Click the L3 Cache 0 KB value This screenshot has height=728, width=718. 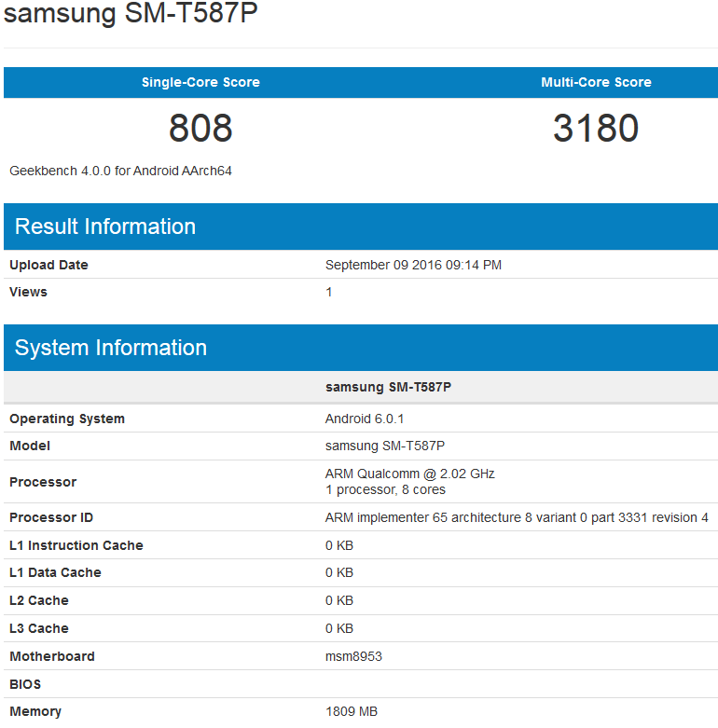339,628
